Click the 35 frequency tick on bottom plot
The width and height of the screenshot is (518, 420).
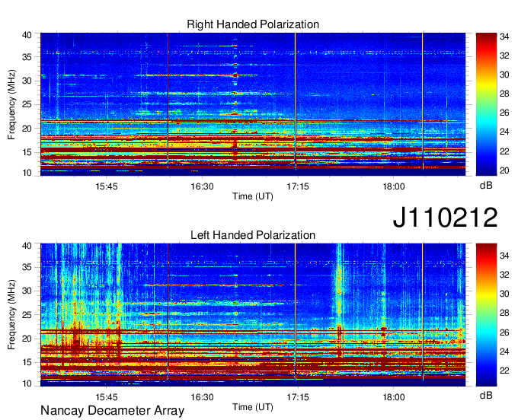pos(27,267)
